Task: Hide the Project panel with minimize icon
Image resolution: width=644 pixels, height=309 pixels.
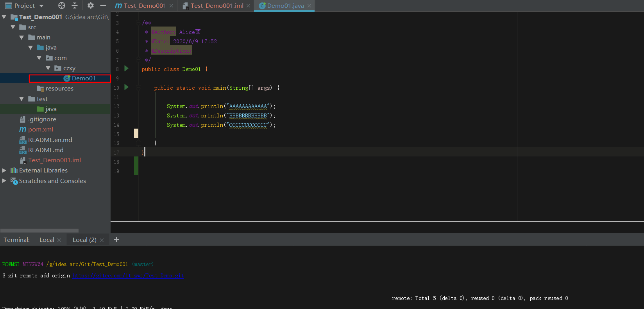Action: coord(103,5)
